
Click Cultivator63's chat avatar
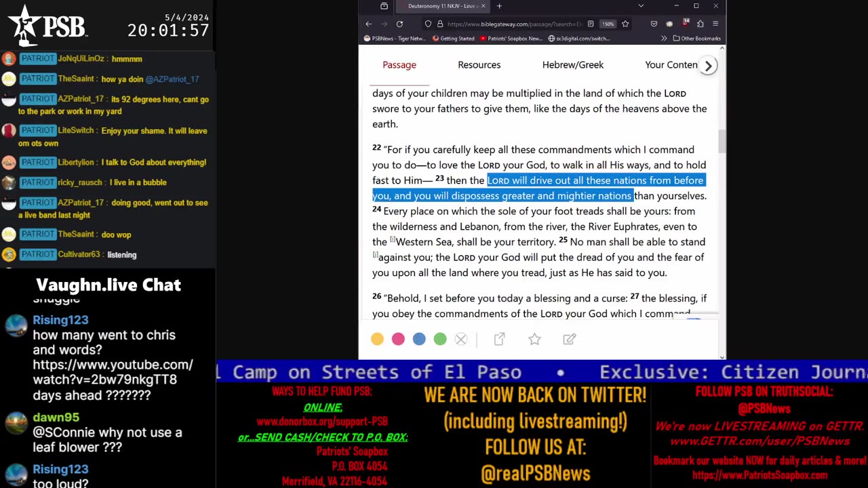9,255
